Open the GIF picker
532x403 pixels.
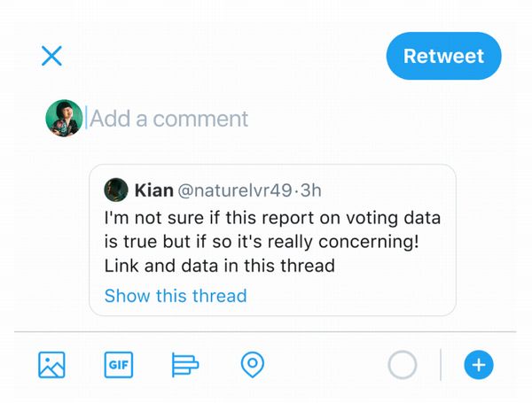[x=119, y=365]
